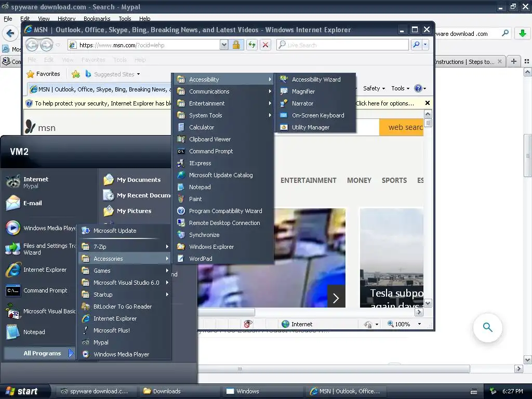Open My Documents from Start menu

click(x=131, y=179)
